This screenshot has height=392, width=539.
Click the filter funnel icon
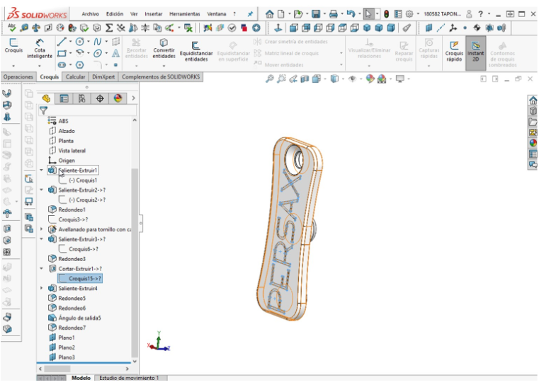43,110
